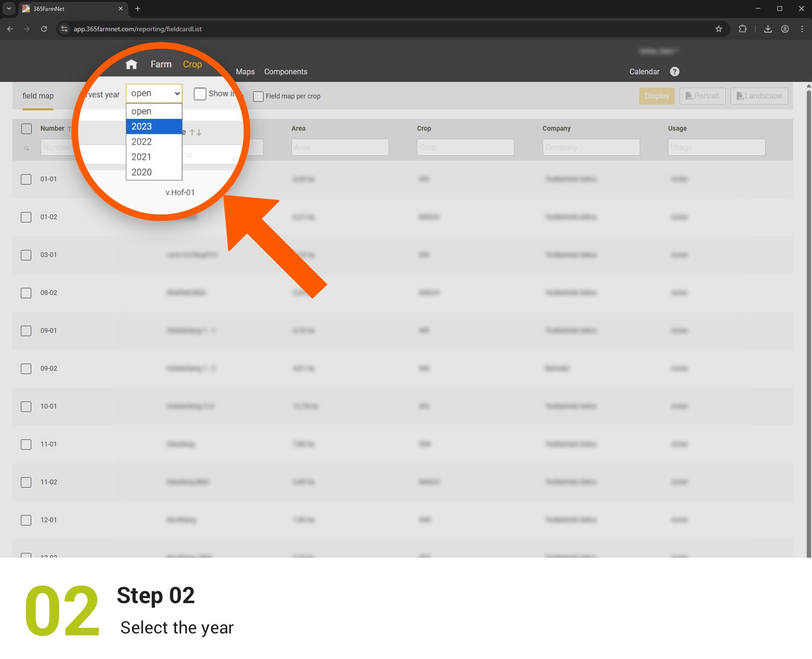Choose 2021 from the harvest year list
This screenshot has width=812, height=659.
click(x=154, y=157)
